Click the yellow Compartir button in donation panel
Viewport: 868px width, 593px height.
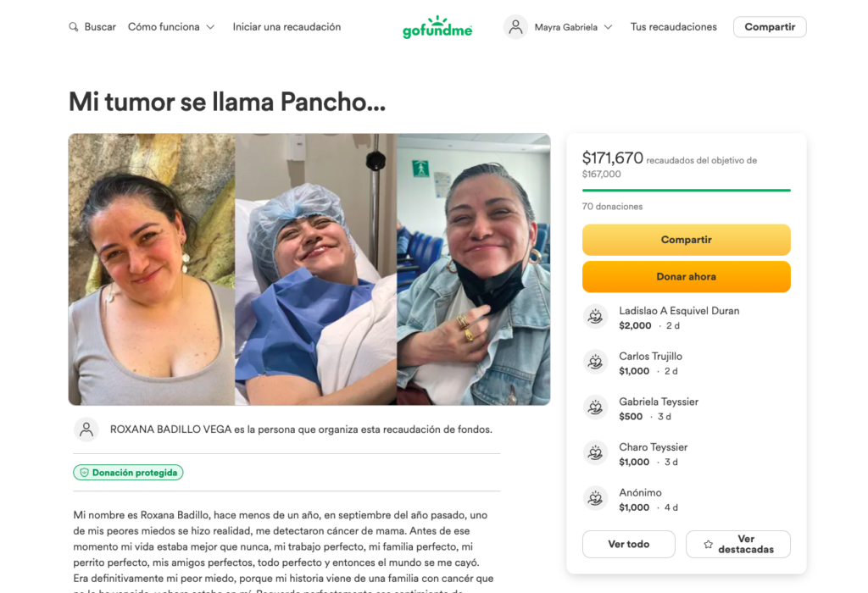point(686,240)
